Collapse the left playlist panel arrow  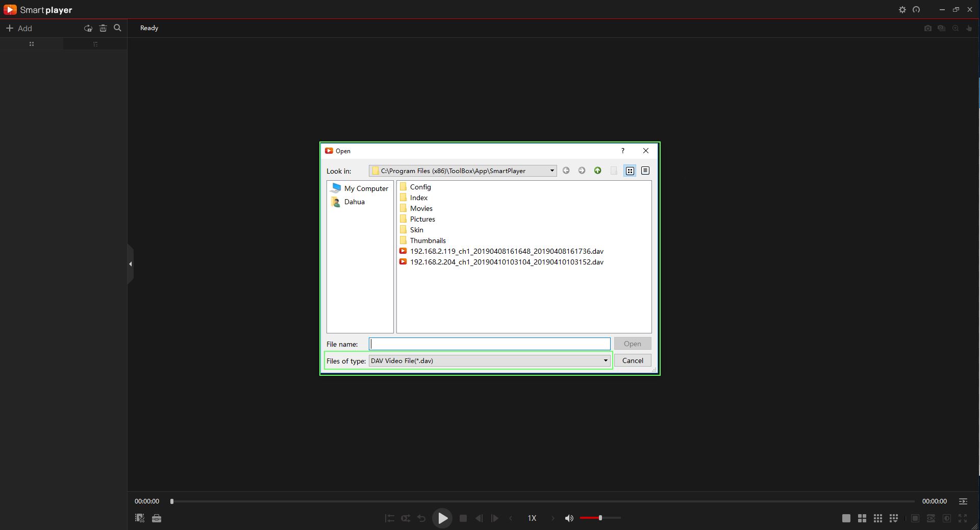tap(131, 264)
